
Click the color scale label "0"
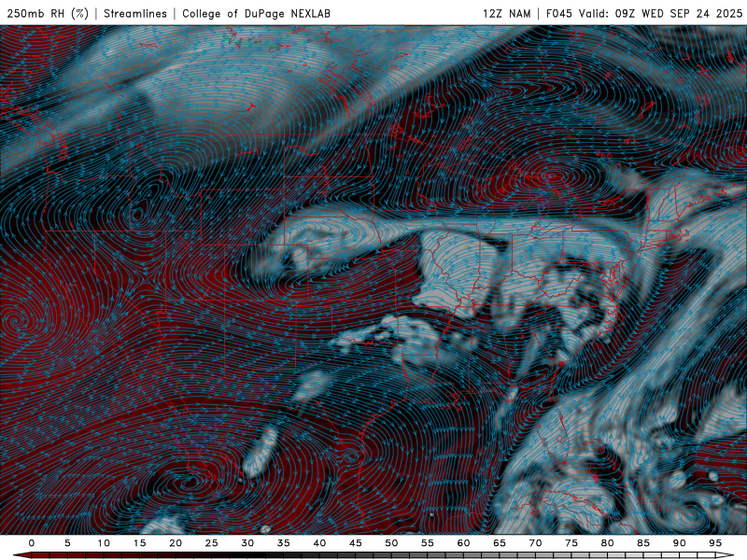coord(32,543)
